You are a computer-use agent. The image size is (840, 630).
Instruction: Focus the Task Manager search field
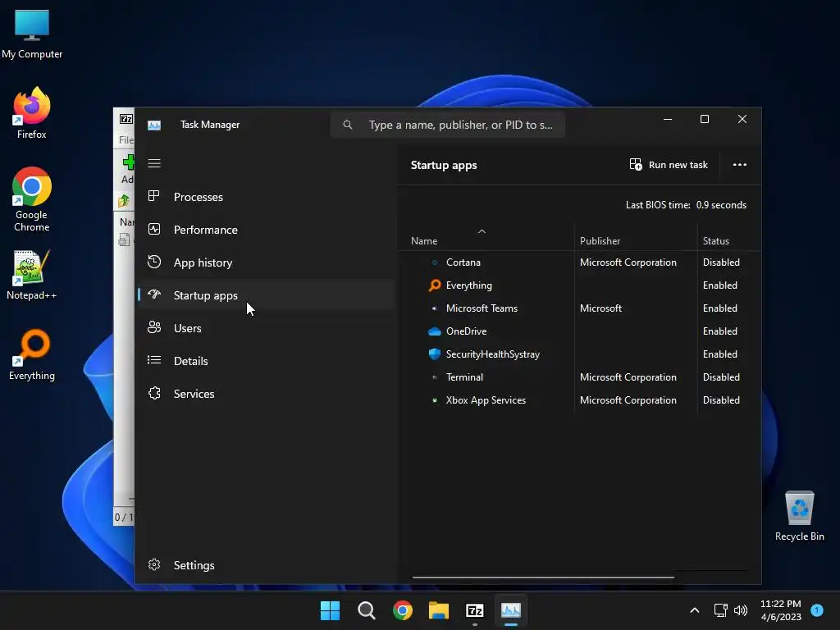[448, 125]
